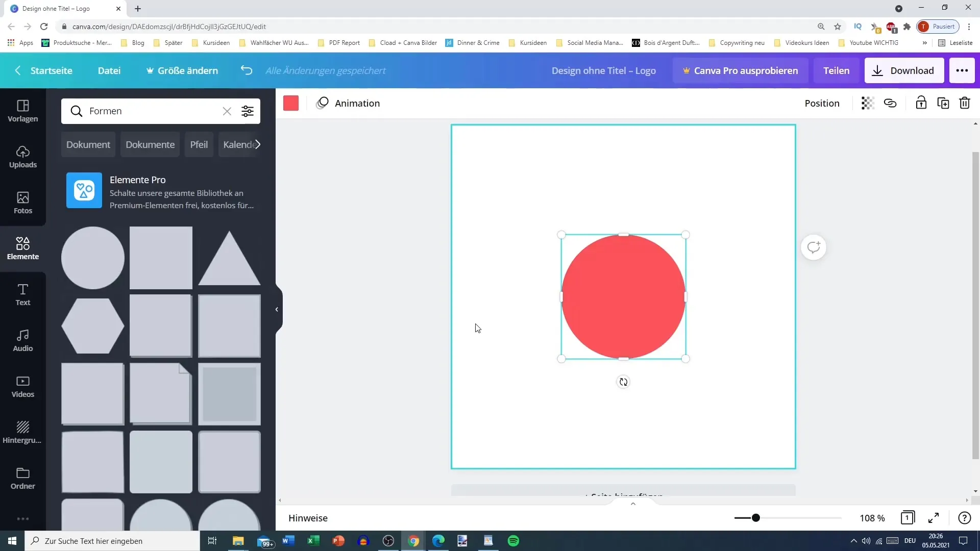This screenshot has width=980, height=551.
Task: Open the Animation panel
Action: [x=348, y=103]
